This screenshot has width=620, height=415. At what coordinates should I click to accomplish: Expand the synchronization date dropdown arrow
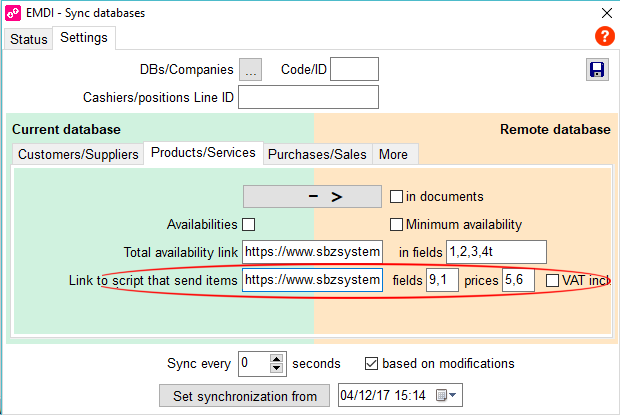[x=453, y=395]
